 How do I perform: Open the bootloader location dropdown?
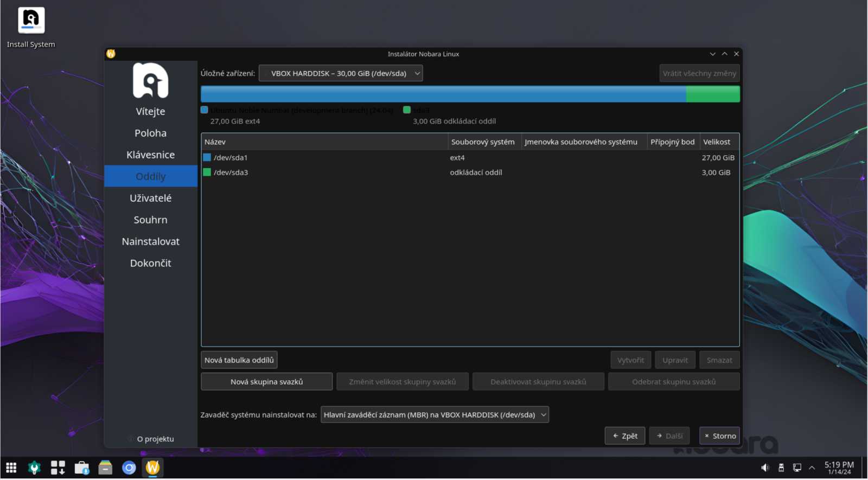click(435, 415)
